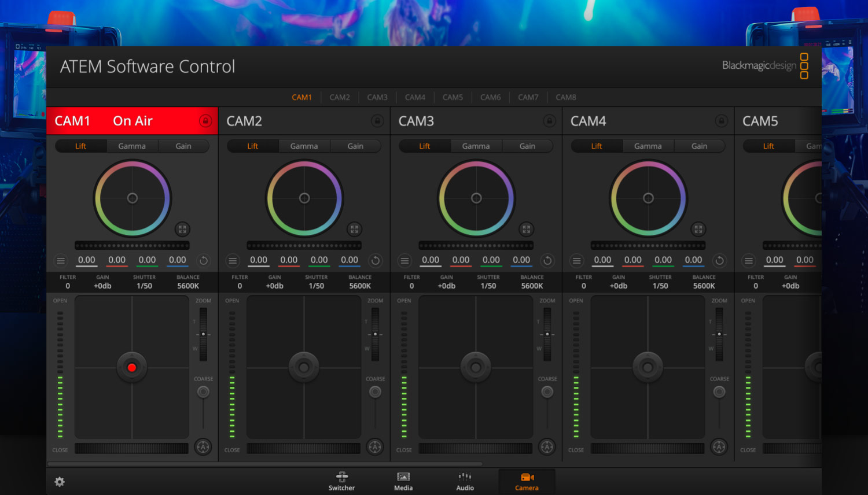The image size is (868, 495).
Task: Open the Media page
Action: pyautogui.click(x=403, y=481)
